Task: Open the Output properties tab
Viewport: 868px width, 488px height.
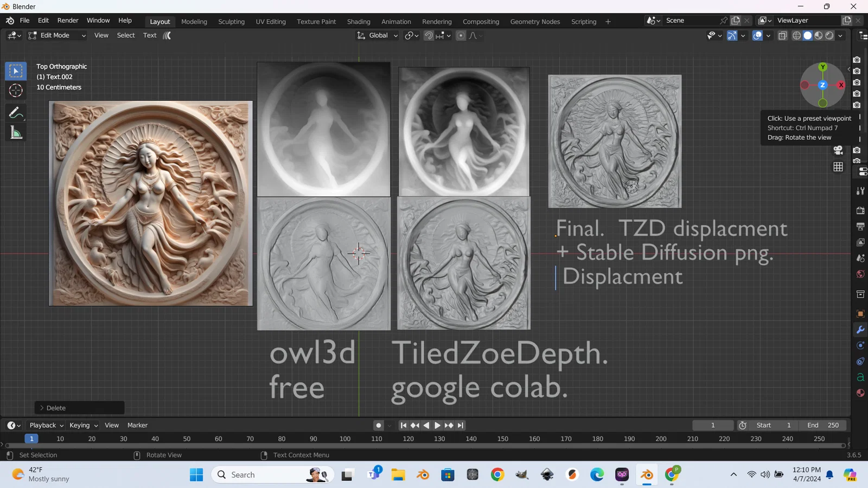Action: tap(860, 226)
